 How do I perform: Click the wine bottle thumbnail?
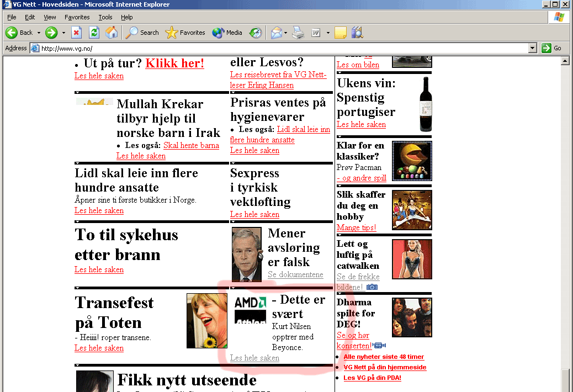[426, 104]
